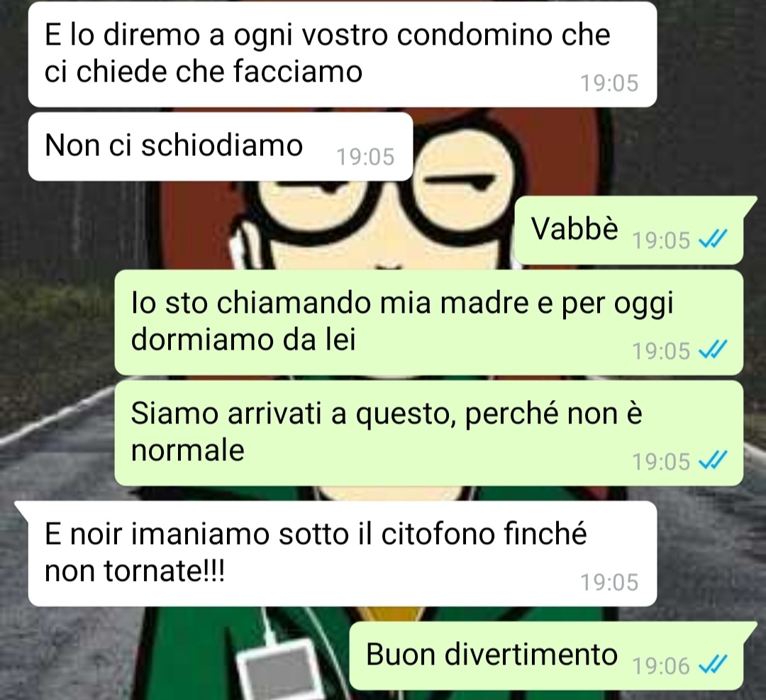The width and height of the screenshot is (766, 700).
Task: Tap read receipt ticks on 'dormiamo da lei' message
Action: tap(714, 350)
